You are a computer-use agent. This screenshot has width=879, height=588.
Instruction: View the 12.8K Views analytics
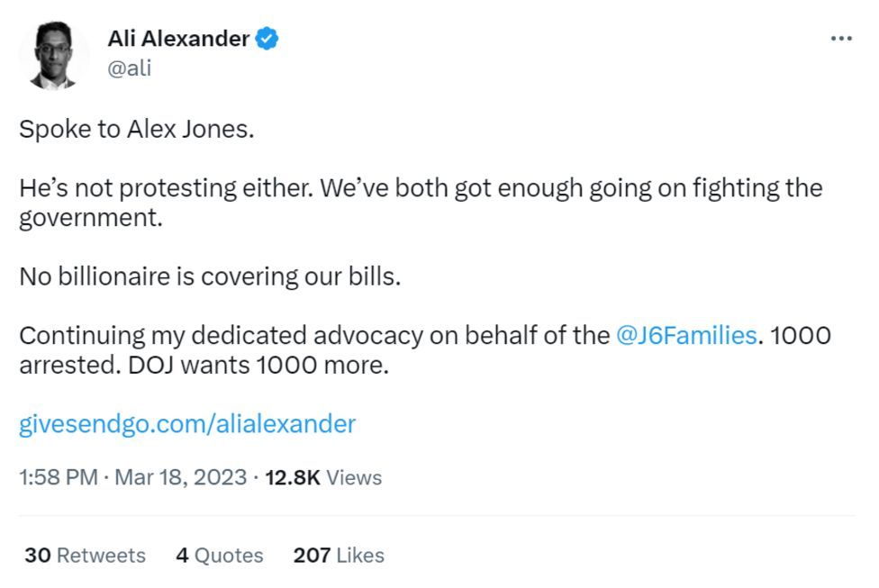tap(323, 477)
